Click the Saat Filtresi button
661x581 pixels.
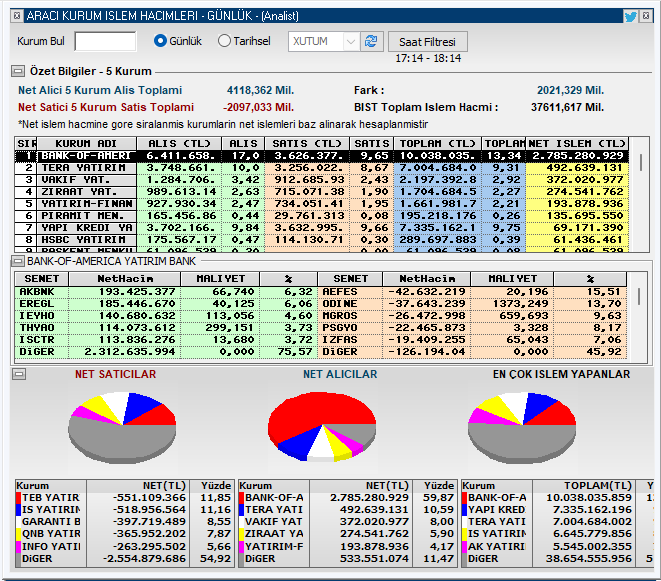pos(427,42)
